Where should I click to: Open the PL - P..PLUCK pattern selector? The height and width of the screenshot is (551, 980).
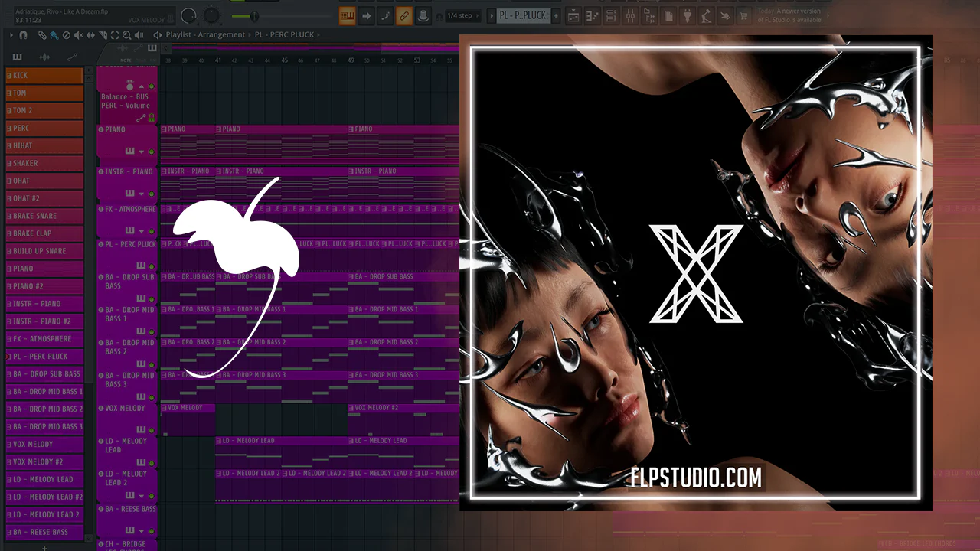point(524,15)
